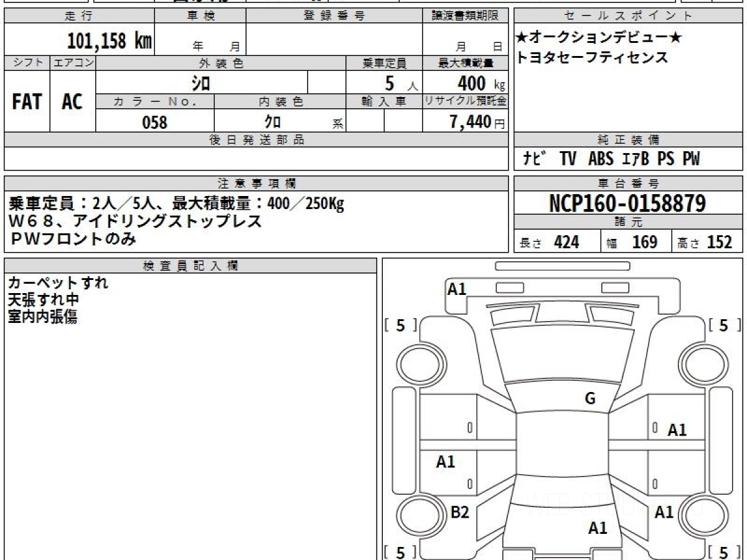Click the exterior color value シロ
This screenshot has height=560, width=747.
(200, 83)
